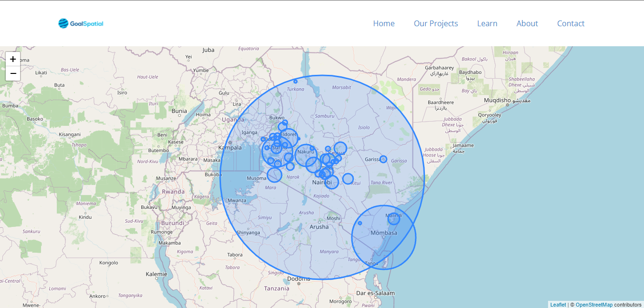Screen dimensions: 644x308
Task: Click the Leaflet attribution link
Action: [x=558, y=304]
